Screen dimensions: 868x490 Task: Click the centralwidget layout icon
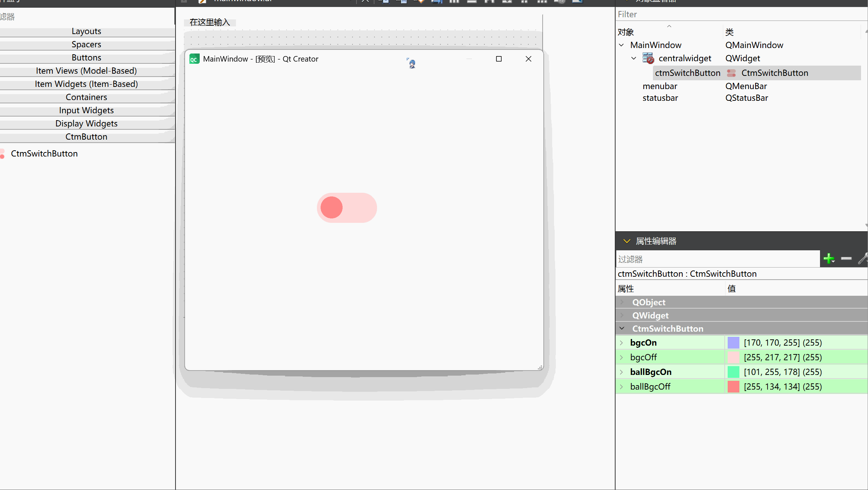(648, 58)
